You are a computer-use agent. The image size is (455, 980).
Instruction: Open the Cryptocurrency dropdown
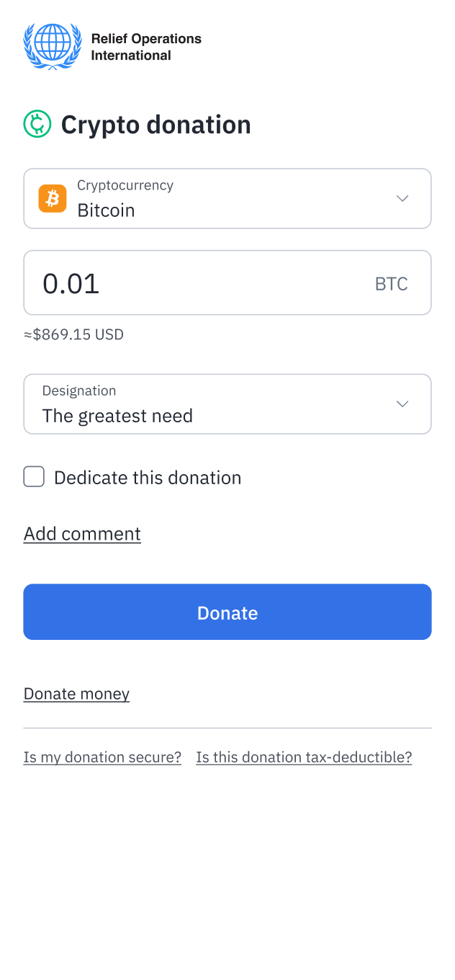(x=227, y=198)
